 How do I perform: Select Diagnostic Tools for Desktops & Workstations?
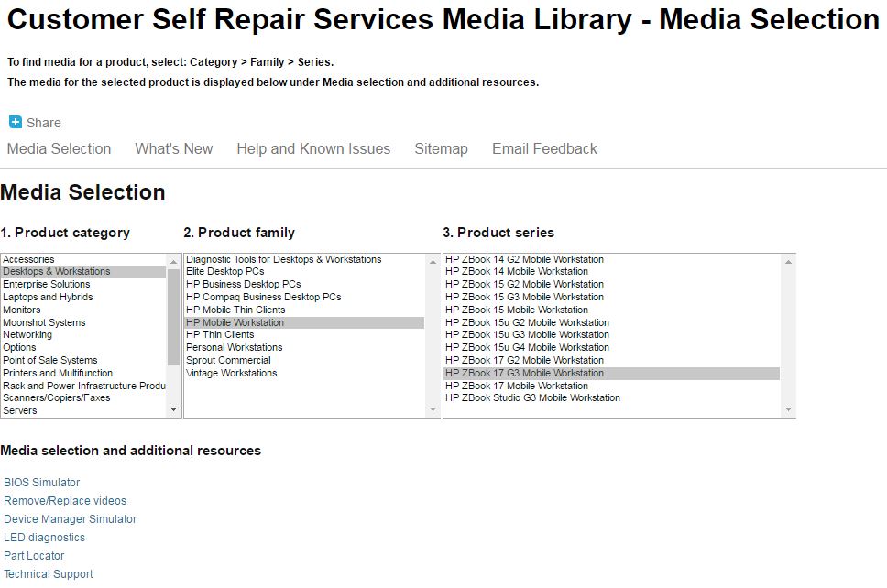tap(304, 259)
